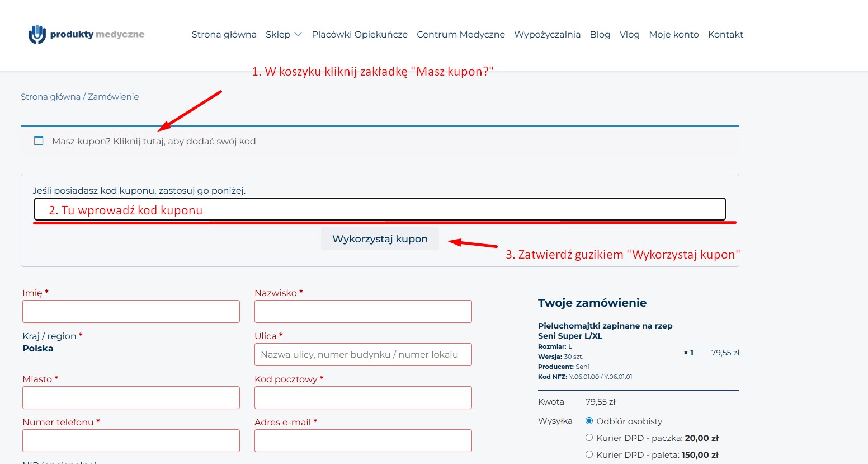Image resolution: width=868 pixels, height=464 pixels.
Task: Click 'Kliknij tutaj, aby dodać swój kod' link
Action: tap(184, 141)
